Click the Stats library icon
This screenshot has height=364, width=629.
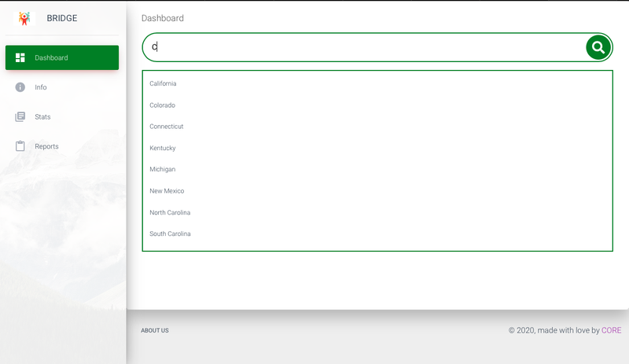pos(20,117)
